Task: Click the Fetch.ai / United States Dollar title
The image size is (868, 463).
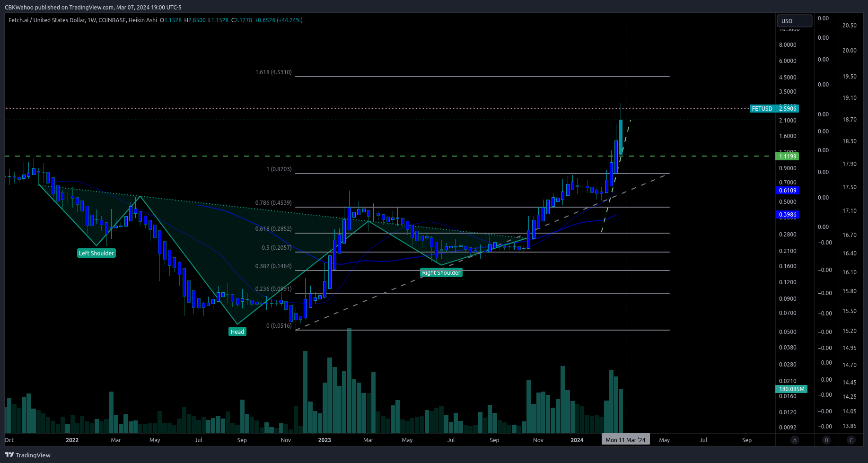Action: (x=47, y=20)
